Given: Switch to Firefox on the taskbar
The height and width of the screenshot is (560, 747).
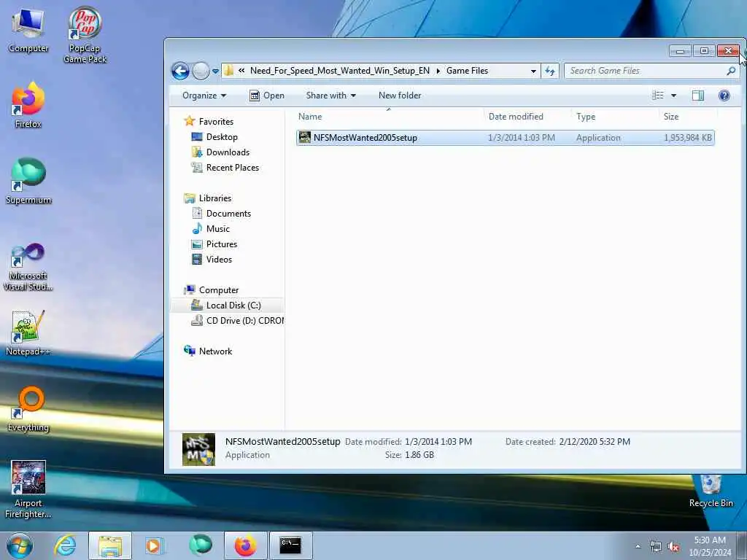Looking at the screenshot, I should pyautogui.click(x=245, y=545).
